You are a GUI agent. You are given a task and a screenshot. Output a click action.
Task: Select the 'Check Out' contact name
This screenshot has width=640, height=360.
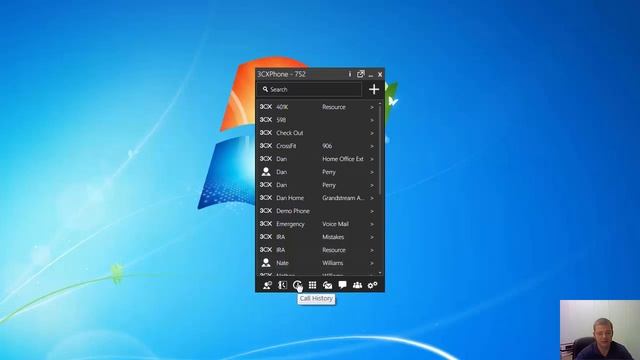tap(290, 133)
